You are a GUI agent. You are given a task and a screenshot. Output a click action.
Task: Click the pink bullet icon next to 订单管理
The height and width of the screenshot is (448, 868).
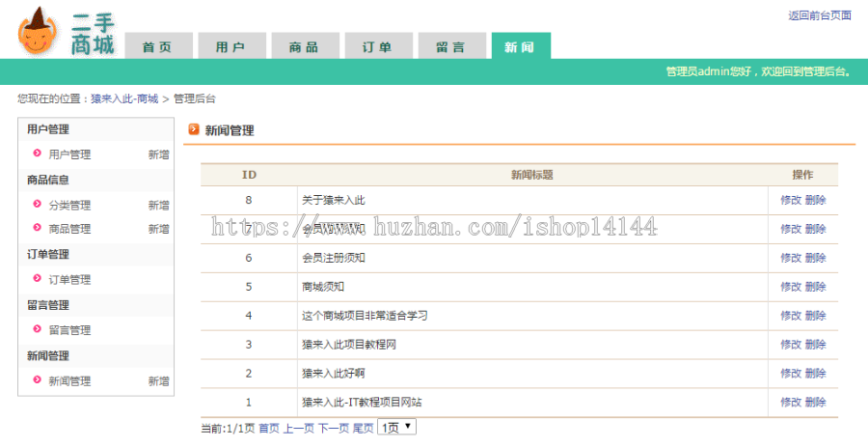(x=37, y=278)
